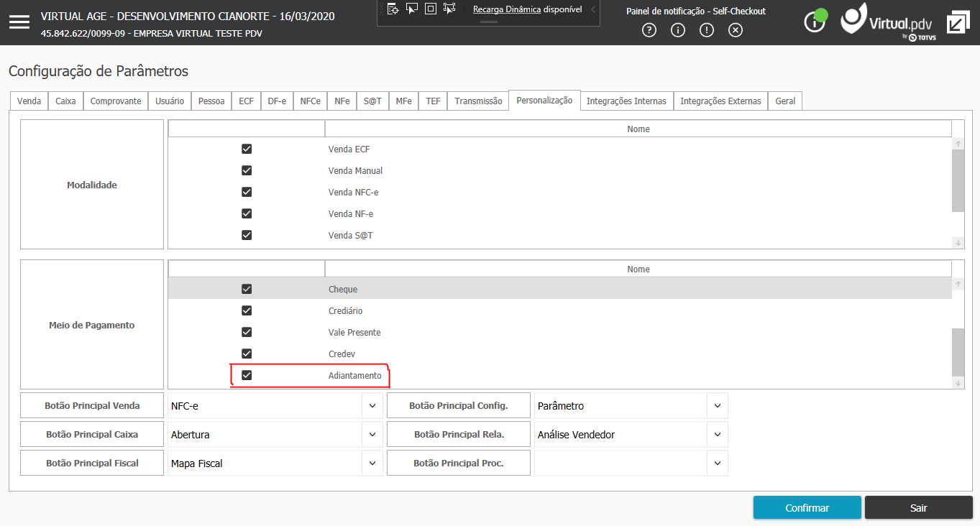This screenshot has width=980, height=526.
Task: Toggle the Crediário checkbox
Action: tap(247, 310)
